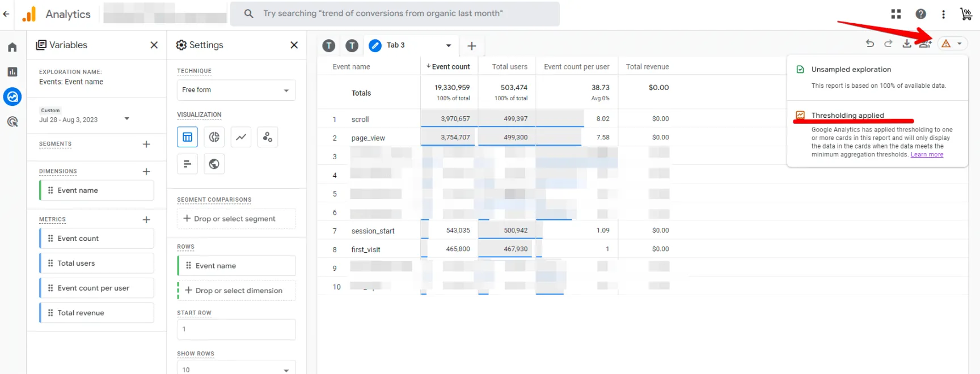Click the scroll event row
The image size is (980, 374).
click(360, 120)
